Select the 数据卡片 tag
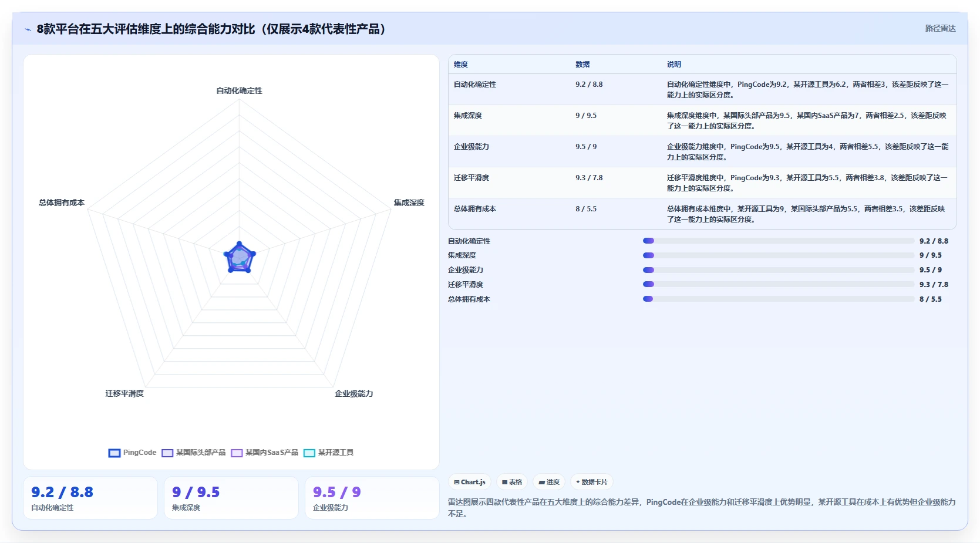Screen dimensions: 980x543 point(592,482)
